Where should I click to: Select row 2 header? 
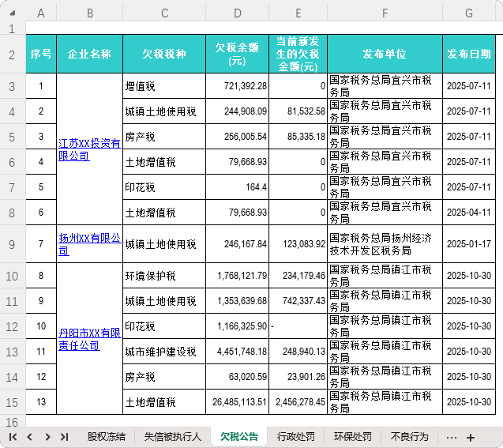tap(12, 55)
